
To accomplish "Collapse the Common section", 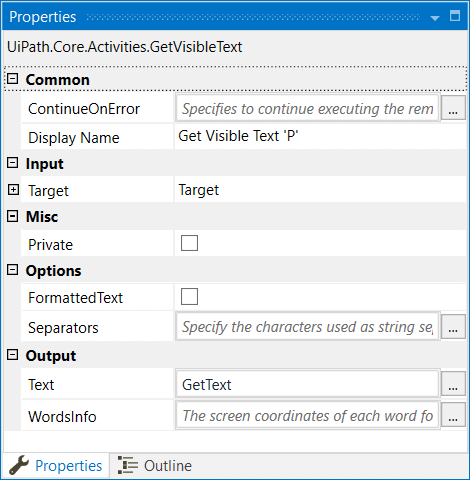I will pyautogui.click(x=13, y=79).
